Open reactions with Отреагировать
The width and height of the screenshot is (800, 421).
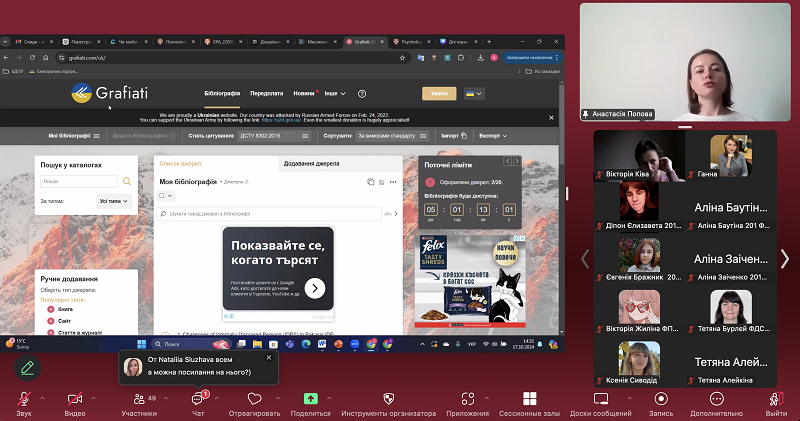[254, 404]
